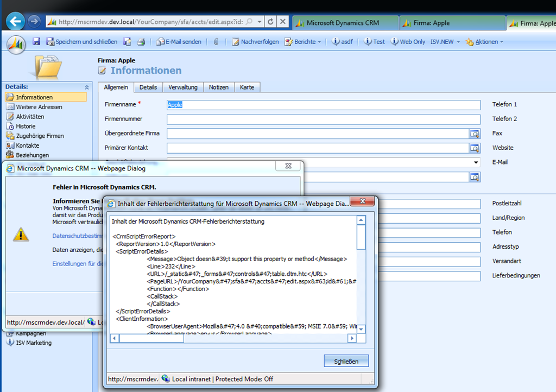
Task: Open the Karte form tab
Action: [x=247, y=87]
